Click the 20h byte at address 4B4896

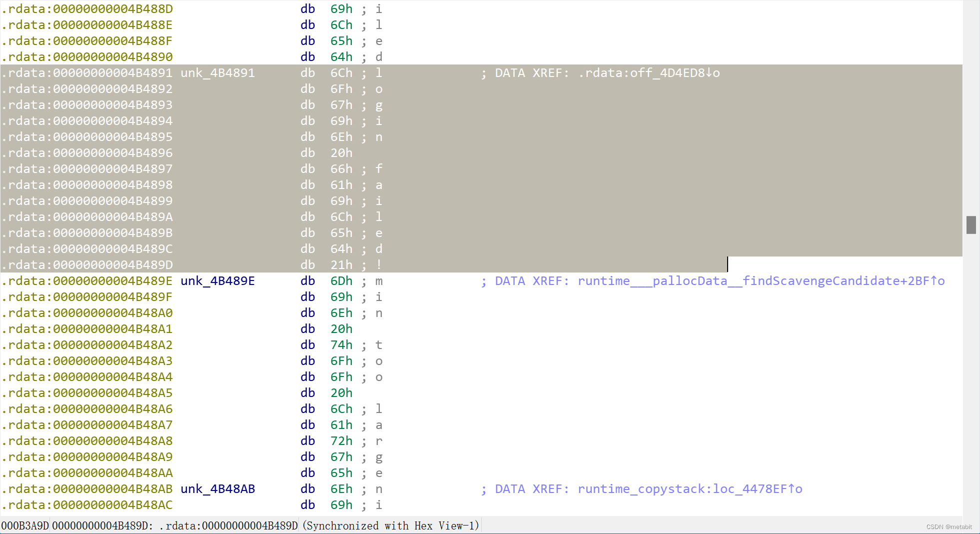pos(341,153)
